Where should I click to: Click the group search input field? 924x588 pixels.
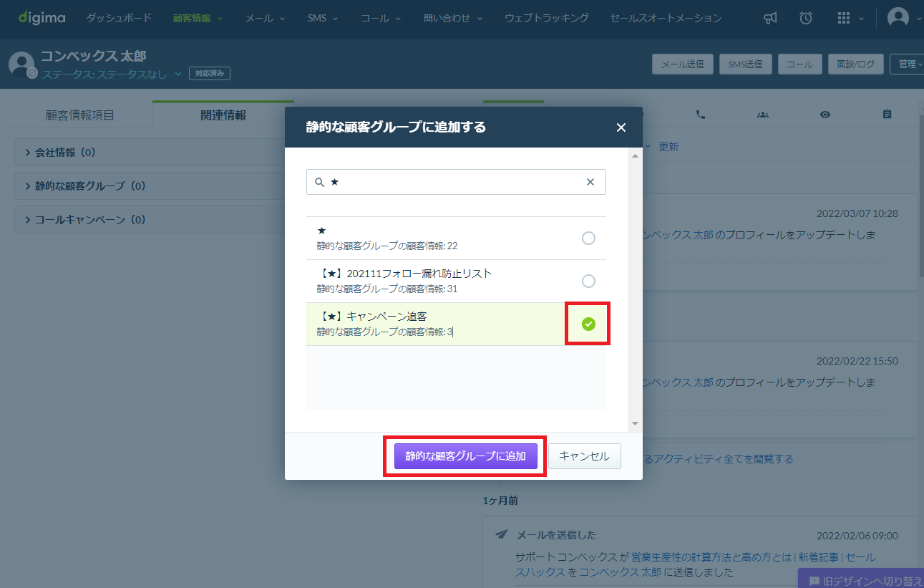456,182
